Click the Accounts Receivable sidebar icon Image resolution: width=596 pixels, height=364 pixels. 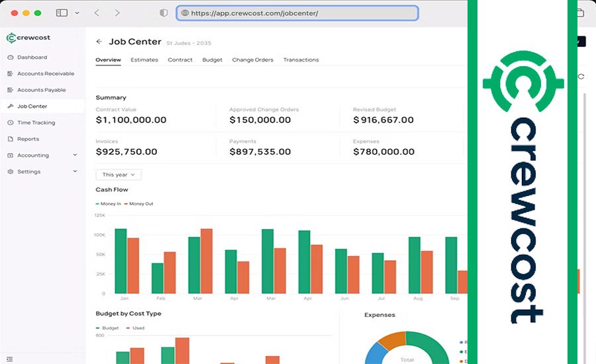11,73
